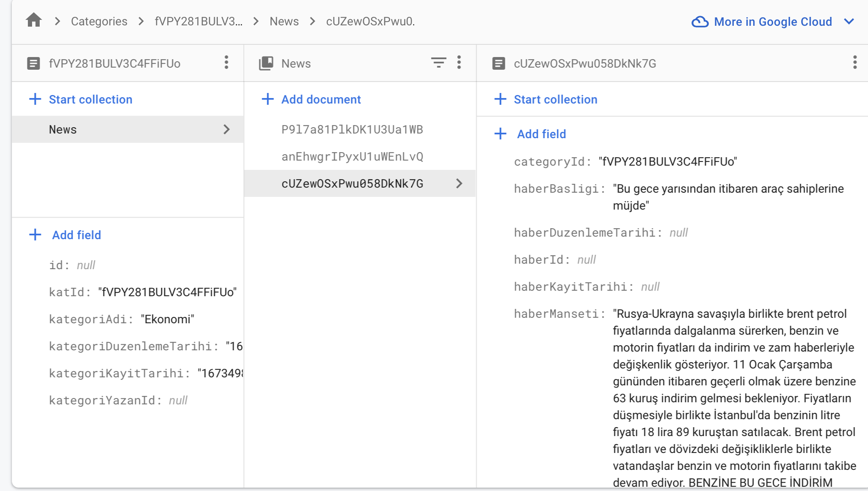Click Start collection in the left panel
This screenshot has height=491, width=868.
pyautogui.click(x=90, y=99)
